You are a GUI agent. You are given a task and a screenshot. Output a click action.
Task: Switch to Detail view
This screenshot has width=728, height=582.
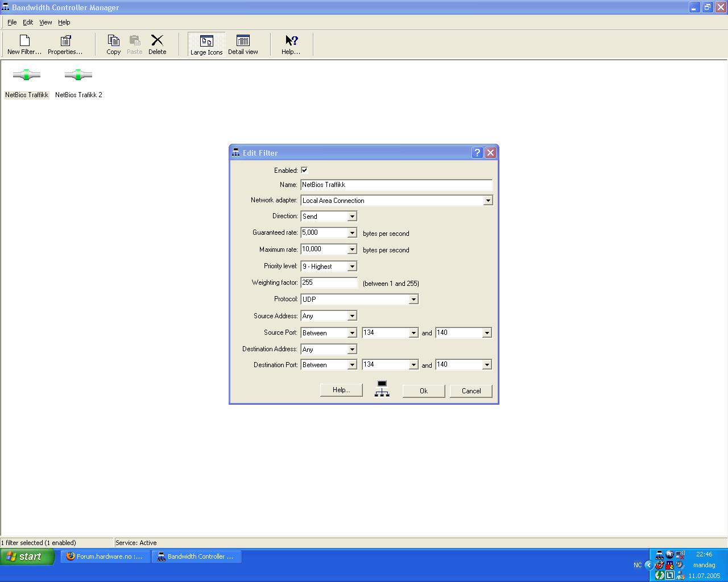(243, 44)
